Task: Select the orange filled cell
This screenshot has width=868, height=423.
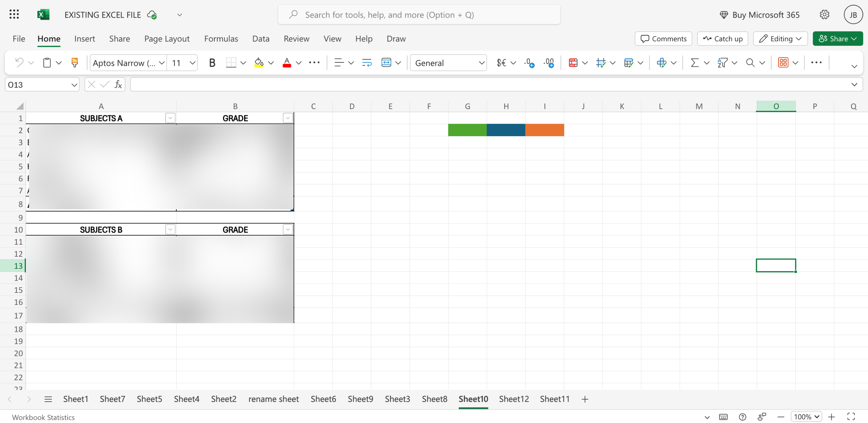Action: coord(545,130)
